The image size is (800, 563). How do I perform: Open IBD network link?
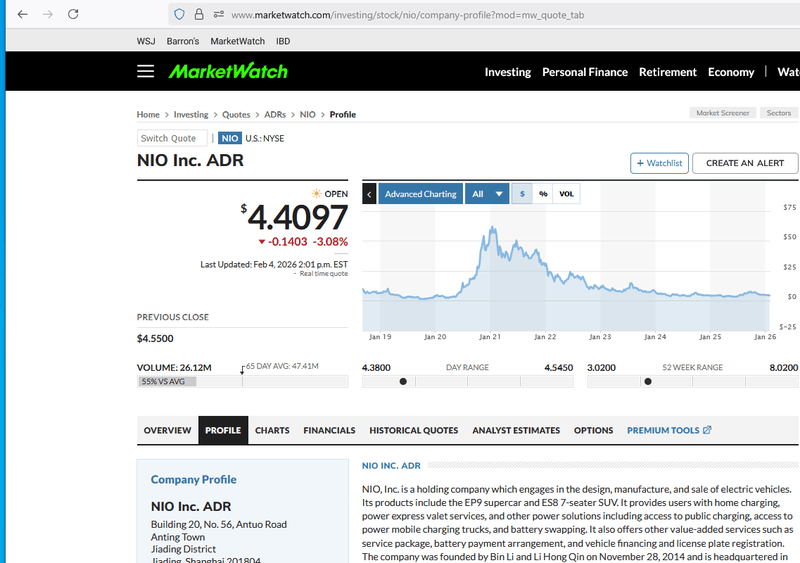[x=283, y=41]
